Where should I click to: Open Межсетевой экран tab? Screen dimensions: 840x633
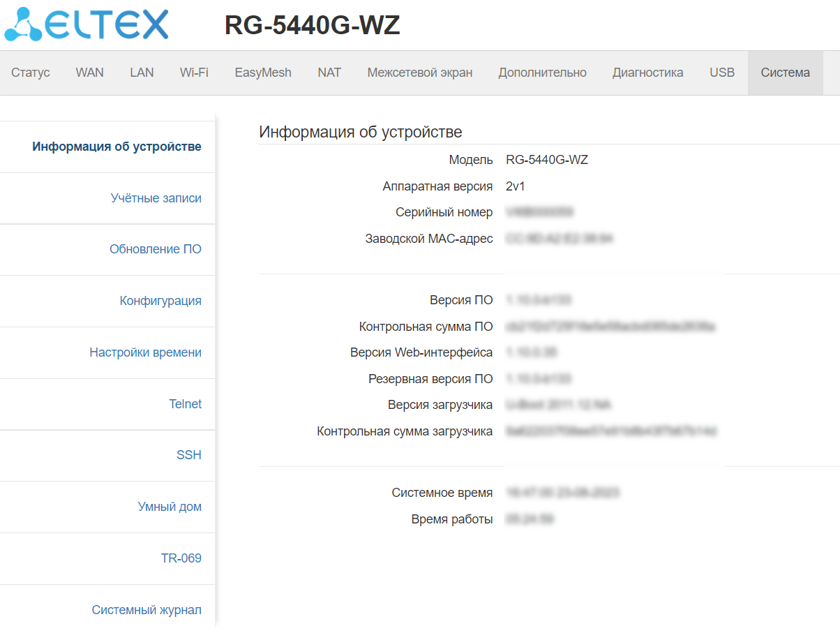(420, 73)
